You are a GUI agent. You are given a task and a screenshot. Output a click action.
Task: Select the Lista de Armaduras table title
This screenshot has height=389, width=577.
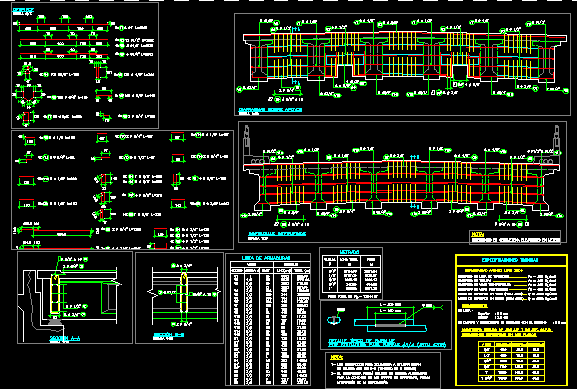tap(266, 258)
